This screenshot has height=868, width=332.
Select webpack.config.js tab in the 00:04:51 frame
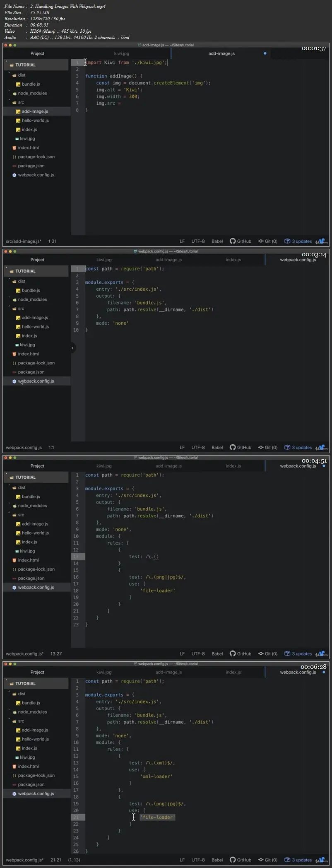298,466
